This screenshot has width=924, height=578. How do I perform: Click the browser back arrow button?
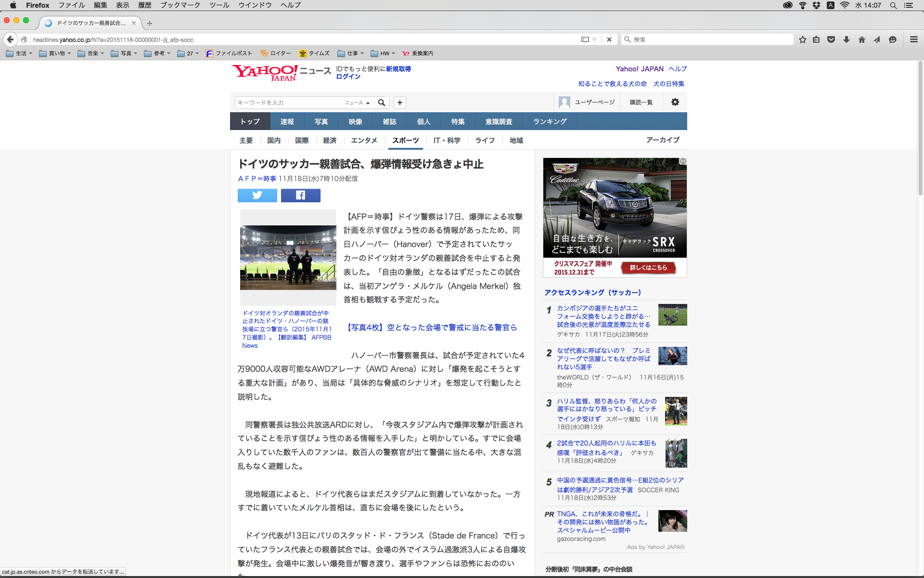10,39
